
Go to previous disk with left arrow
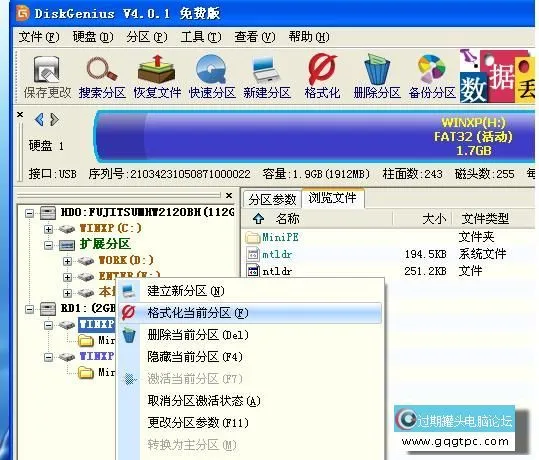click(39, 120)
